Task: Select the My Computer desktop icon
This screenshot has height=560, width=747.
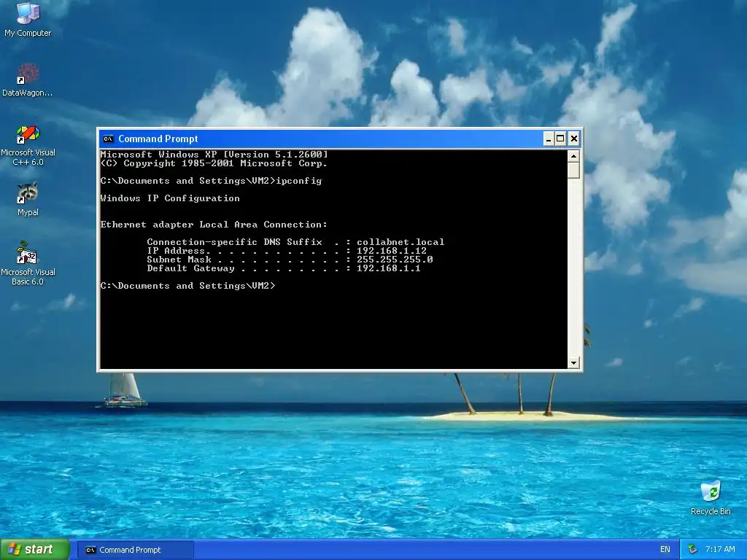Action: pos(28,19)
